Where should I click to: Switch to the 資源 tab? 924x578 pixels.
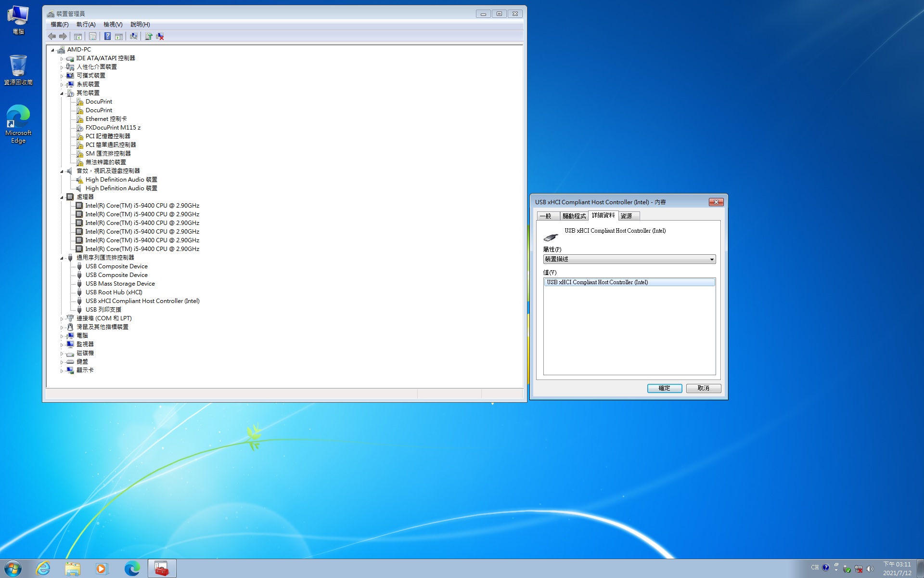[x=629, y=216]
